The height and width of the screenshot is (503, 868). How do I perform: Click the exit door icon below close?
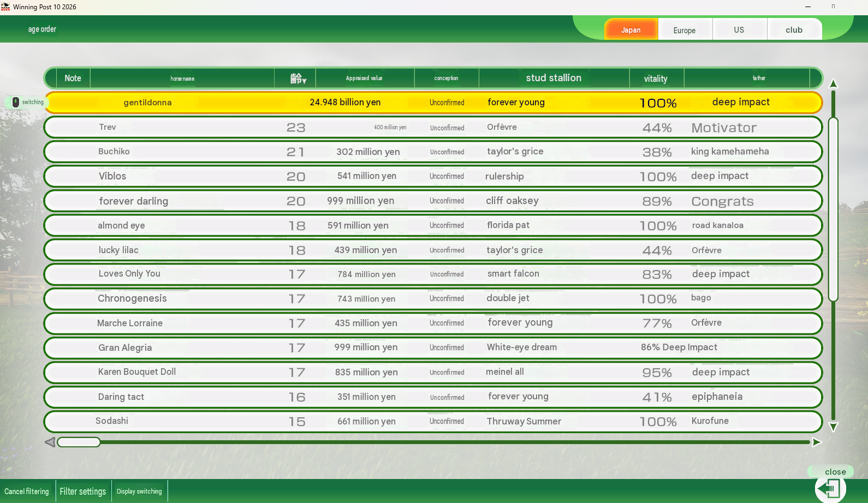pos(830,488)
